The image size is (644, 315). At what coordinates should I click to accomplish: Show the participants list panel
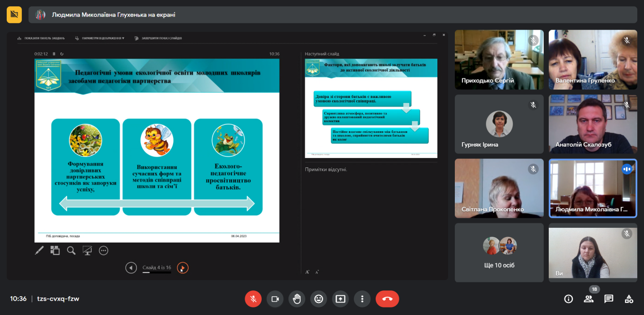[x=589, y=299]
